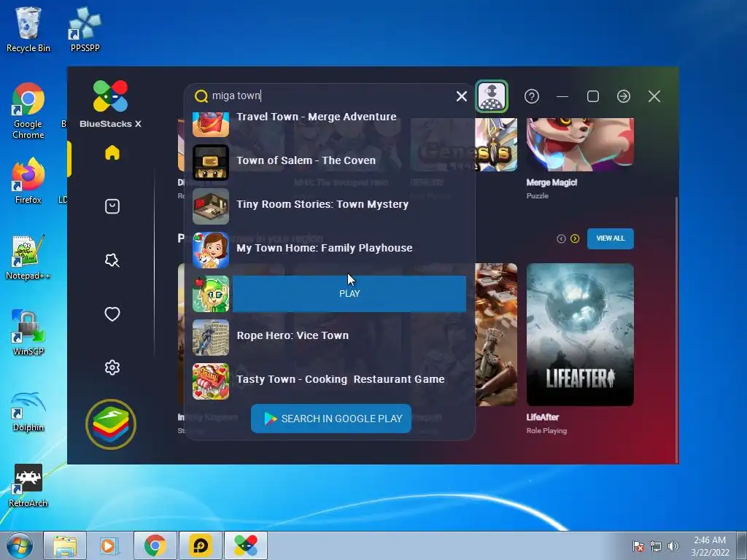Click the Merge Magic! title text
Screen dimensions: 747x560
[x=551, y=182]
